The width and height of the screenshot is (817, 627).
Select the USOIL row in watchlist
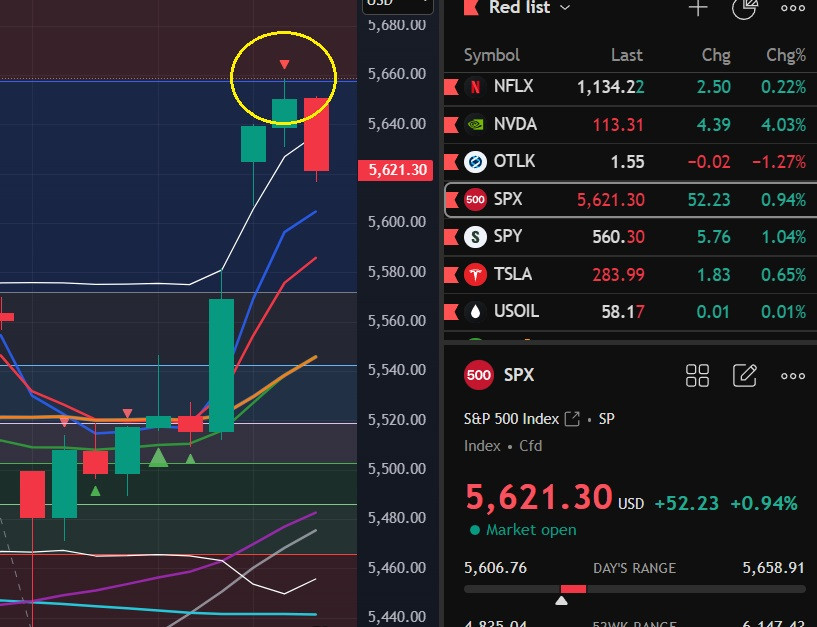point(630,312)
